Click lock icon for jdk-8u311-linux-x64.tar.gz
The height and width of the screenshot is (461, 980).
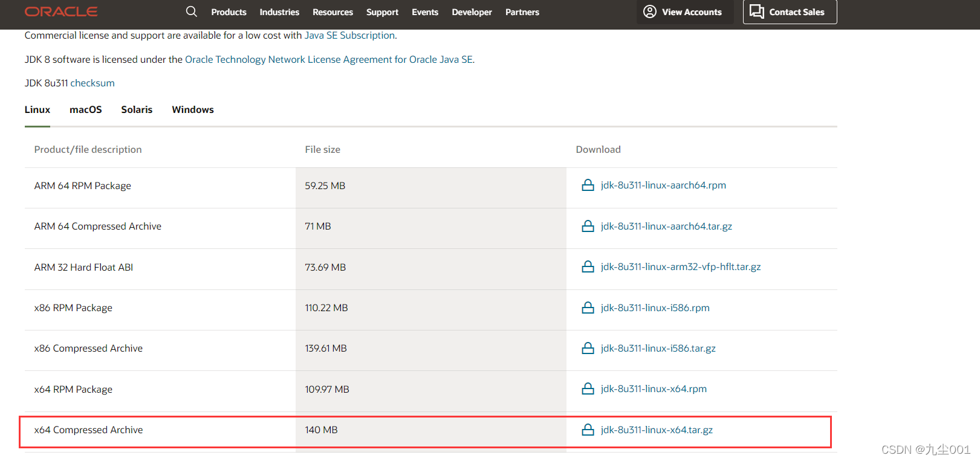pos(588,430)
